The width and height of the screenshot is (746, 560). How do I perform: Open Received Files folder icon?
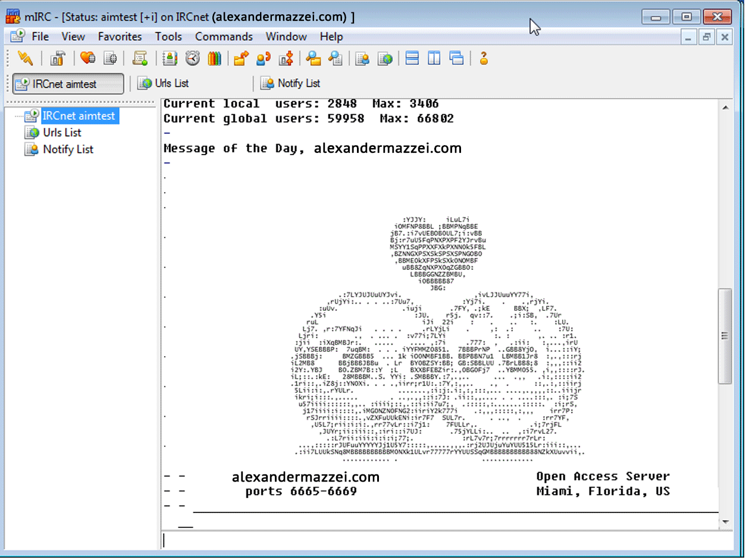click(314, 58)
